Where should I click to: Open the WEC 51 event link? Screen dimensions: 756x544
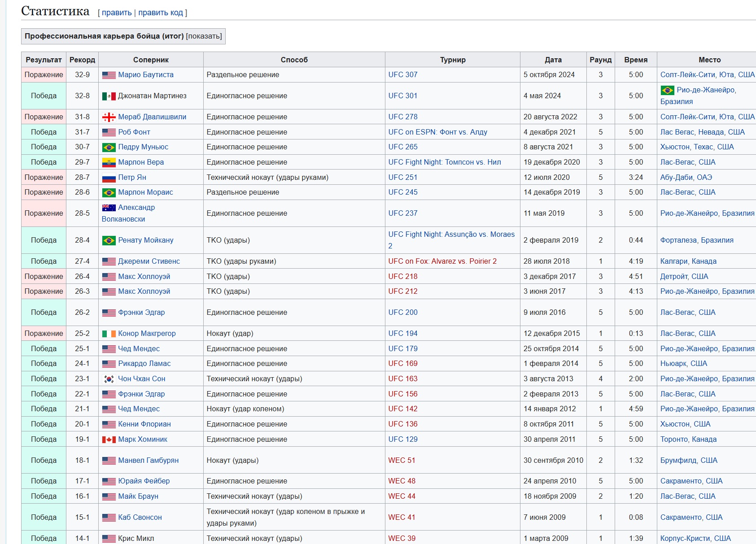[402, 460]
